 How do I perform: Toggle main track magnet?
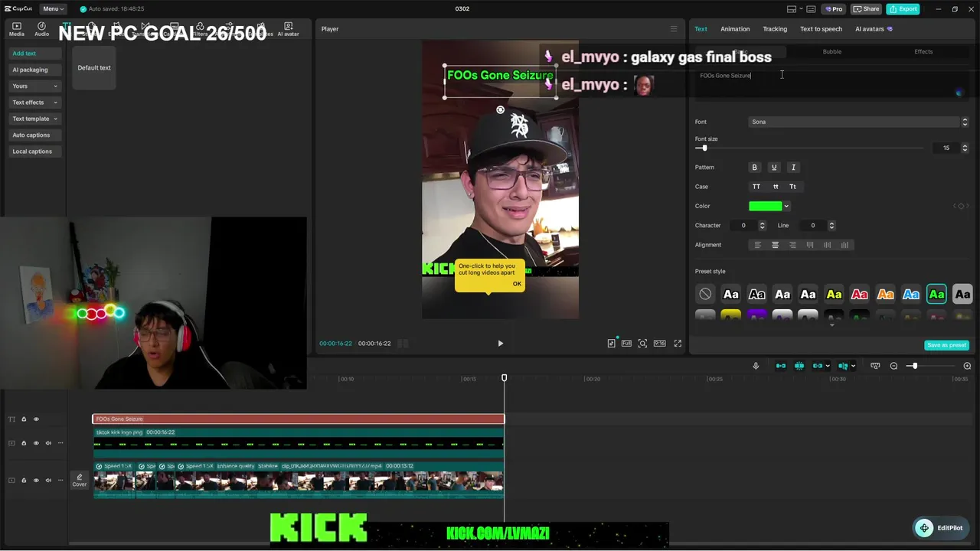pyautogui.click(x=781, y=366)
